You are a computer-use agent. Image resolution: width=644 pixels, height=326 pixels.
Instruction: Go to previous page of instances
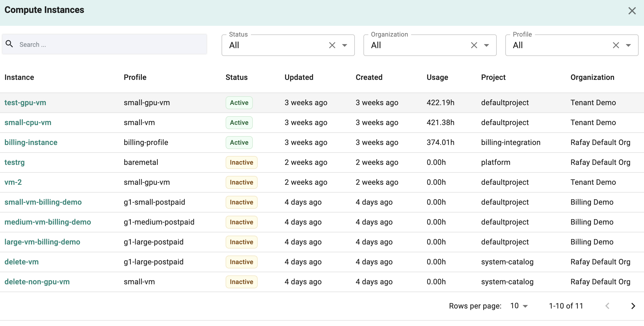point(607,306)
